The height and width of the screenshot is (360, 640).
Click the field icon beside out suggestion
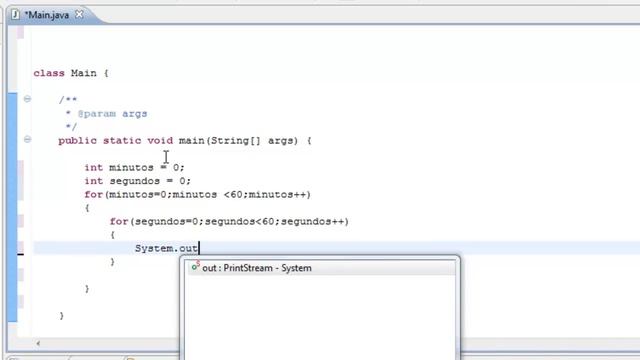(x=196, y=267)
